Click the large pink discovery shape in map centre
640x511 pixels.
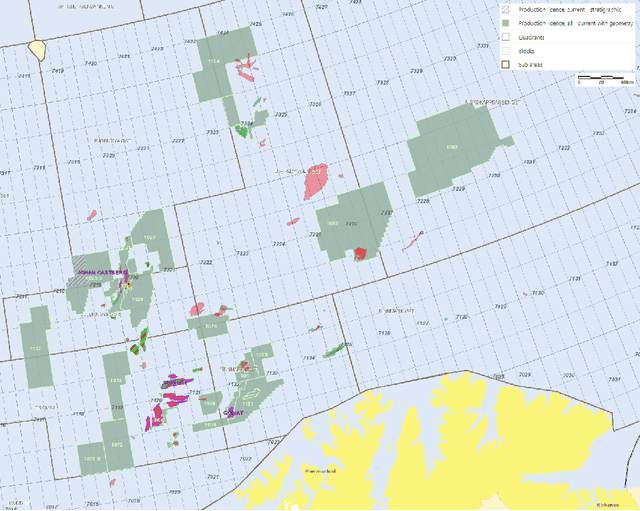click(x=320, y=181)
